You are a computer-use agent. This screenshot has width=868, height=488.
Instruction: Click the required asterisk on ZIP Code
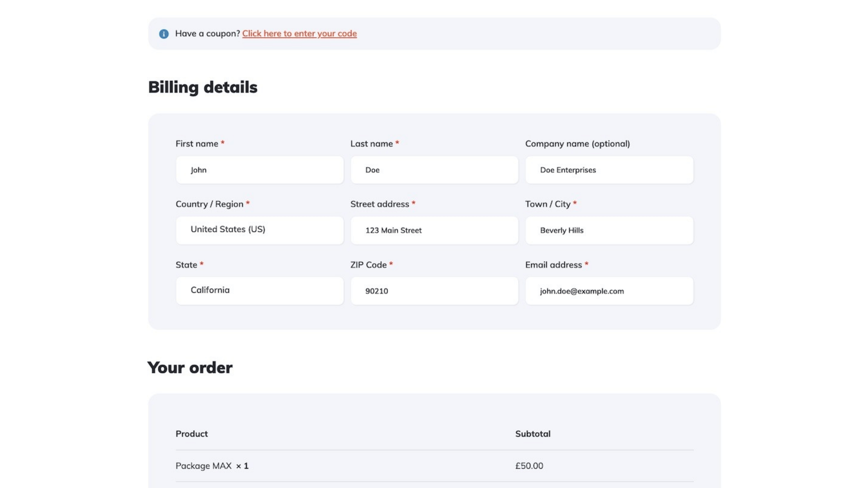391,264
